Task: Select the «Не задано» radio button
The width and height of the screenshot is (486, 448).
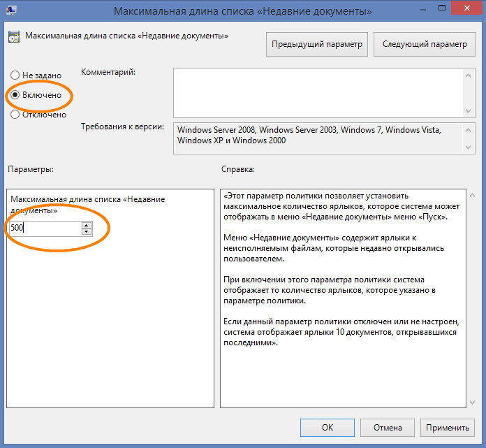Action: pyautogui.click(x=15, y=75)
